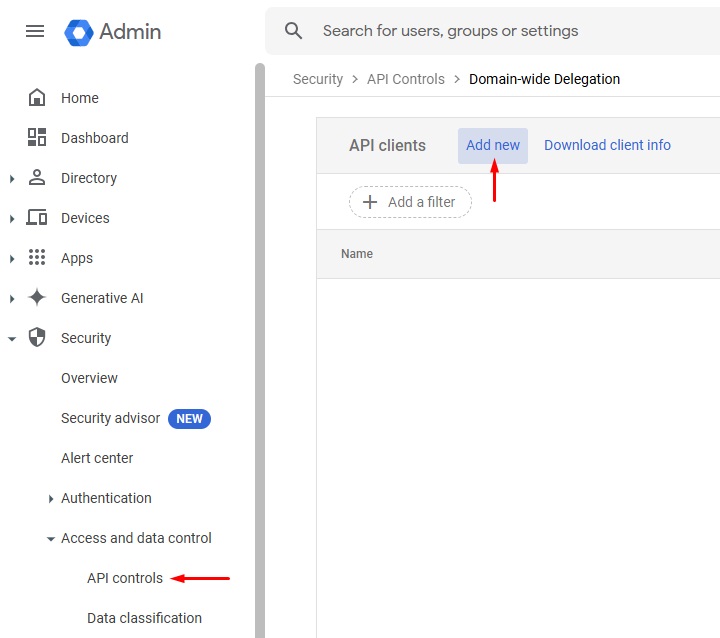Click the Directory person icon
The width and height of the screenshot is (720, 638).
point(37,178)
